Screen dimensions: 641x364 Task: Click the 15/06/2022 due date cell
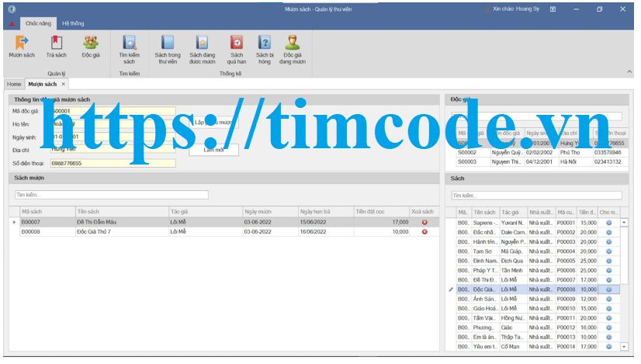tap(326, 222)
